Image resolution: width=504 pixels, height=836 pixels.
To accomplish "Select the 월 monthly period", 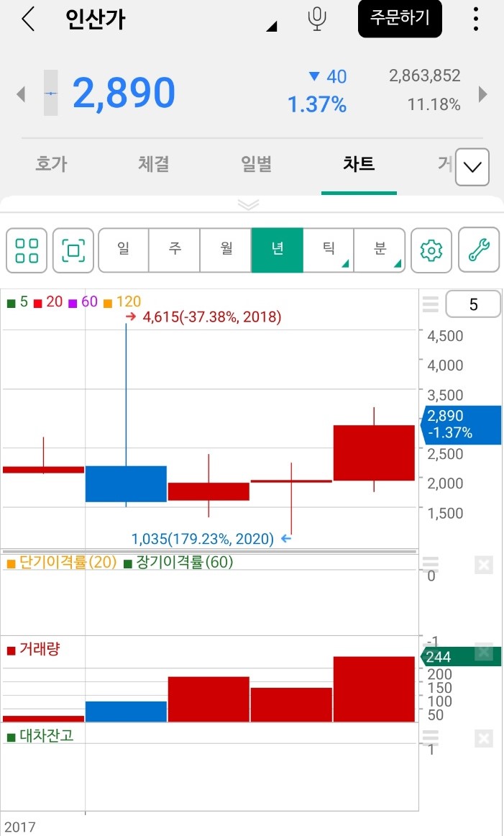I will 226,250.
